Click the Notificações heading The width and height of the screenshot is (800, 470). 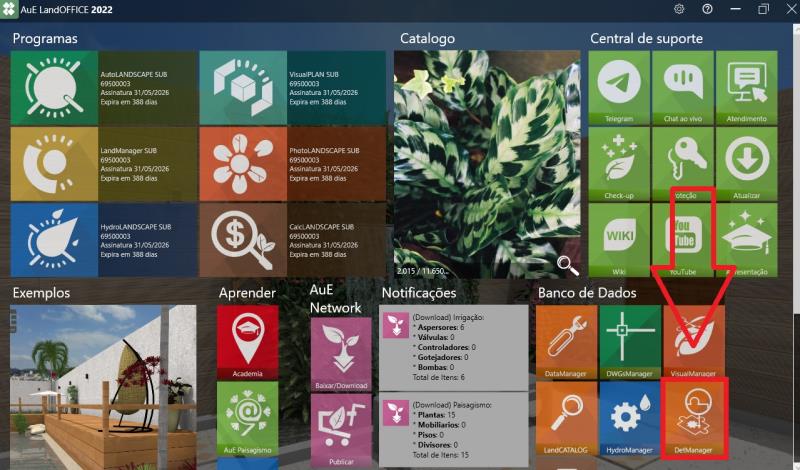pos(419,293)
